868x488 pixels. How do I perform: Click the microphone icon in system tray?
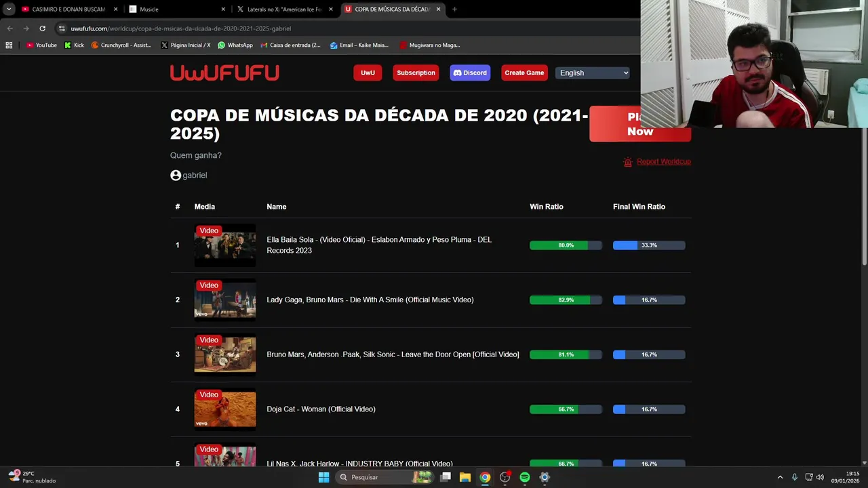(795, 477)
